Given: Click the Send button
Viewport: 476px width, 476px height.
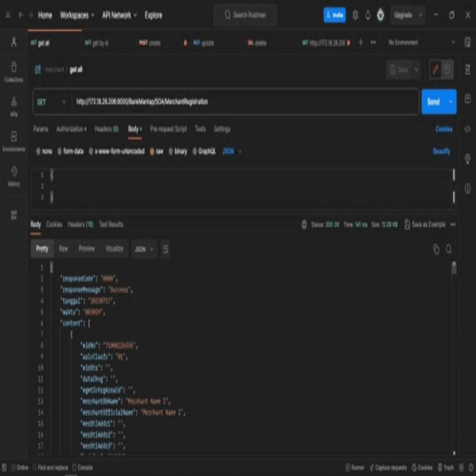Looking at the screenshot, I should point(433,102).
